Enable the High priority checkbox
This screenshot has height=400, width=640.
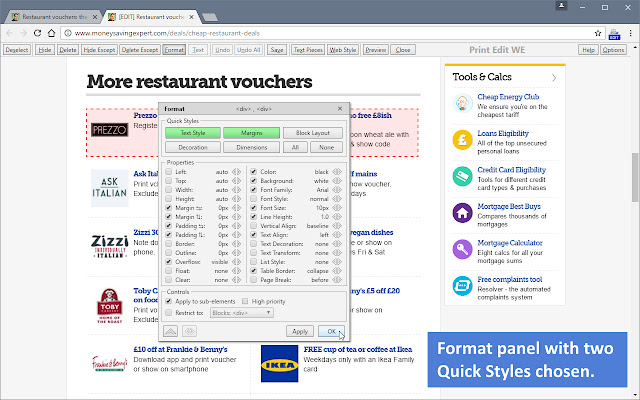[x=245, y=301]
